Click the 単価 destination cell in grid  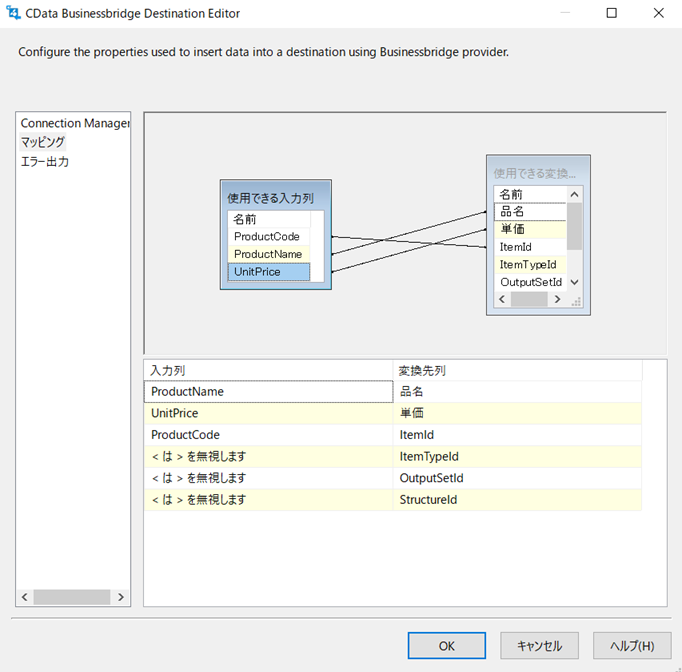[518, 413]
